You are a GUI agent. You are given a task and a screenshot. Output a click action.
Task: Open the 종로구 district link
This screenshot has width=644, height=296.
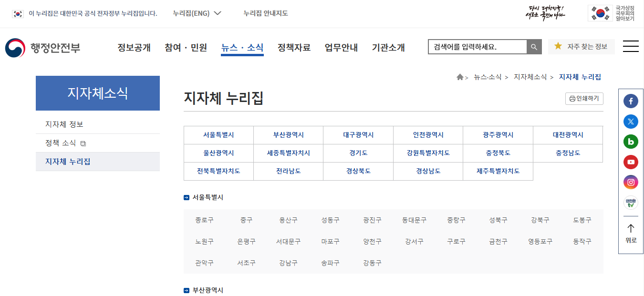point(205,220)
